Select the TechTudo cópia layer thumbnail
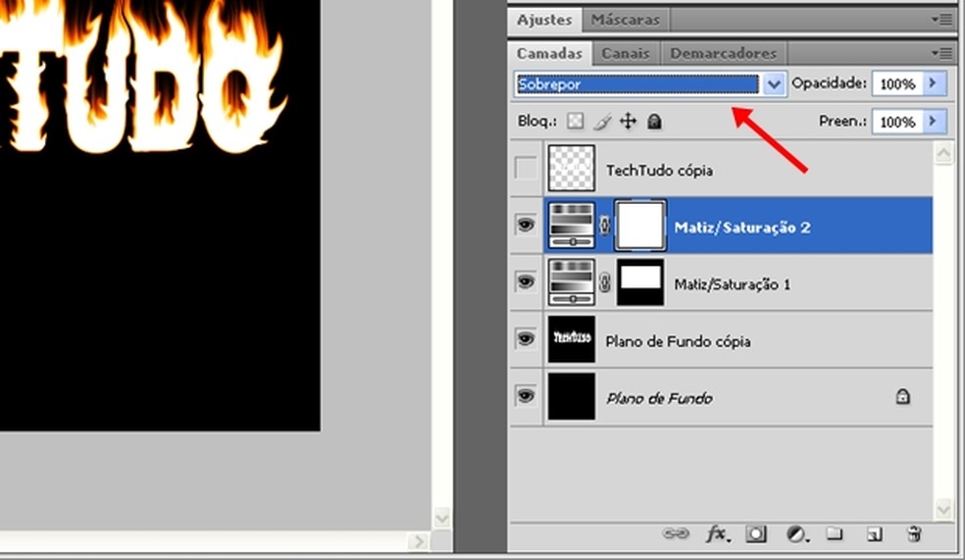The width and height of the screenshot is (965, 560). point(572,168)
